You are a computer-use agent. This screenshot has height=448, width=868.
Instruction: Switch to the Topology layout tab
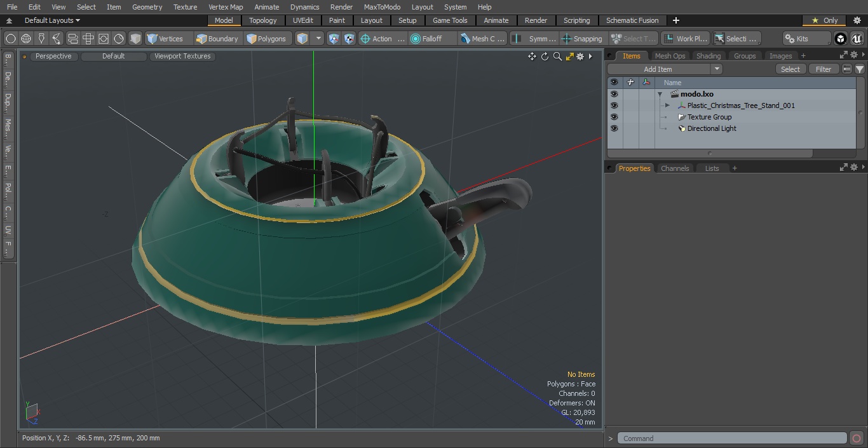tap(263, 20)
